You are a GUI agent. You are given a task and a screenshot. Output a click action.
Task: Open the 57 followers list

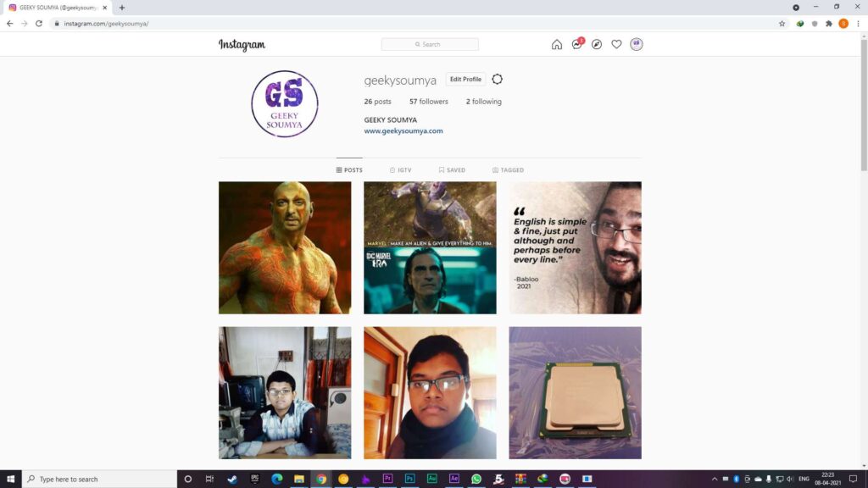coord(428,102)
